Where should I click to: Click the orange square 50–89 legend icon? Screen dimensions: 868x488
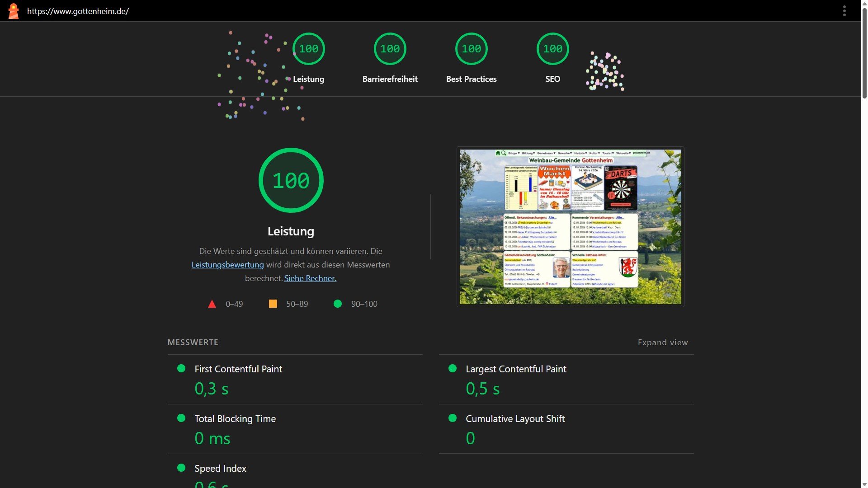[x=273, y=304]
